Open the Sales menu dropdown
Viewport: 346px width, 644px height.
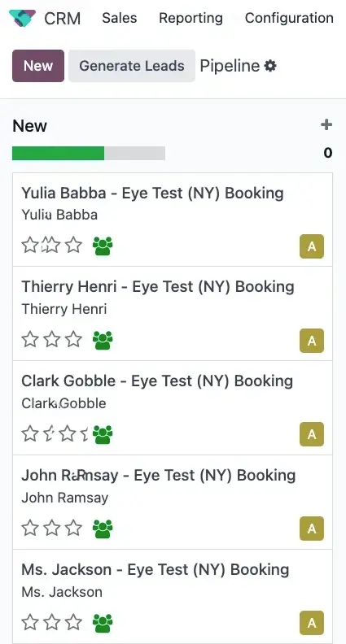click(x=120, y=18)
